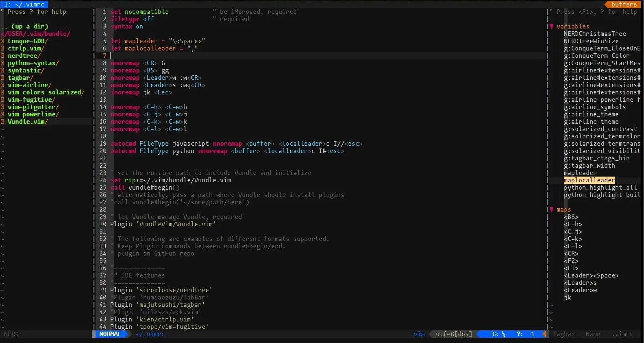Viewport: 644px width, 343px height.
Task: Place cursor on Plugin 'scrooloose/nerdtree' line
Action: tap(161, 290)
